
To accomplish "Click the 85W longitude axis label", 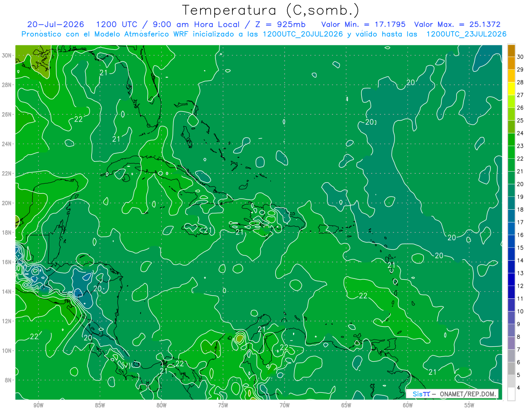I will tap(100, 405).
